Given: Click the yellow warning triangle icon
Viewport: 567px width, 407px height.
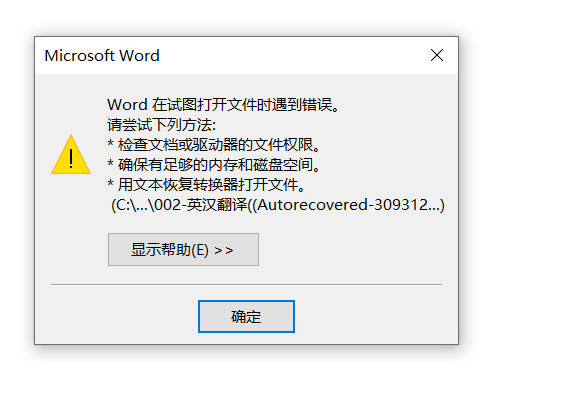Looking at the screenshot, I should (71, 155).
